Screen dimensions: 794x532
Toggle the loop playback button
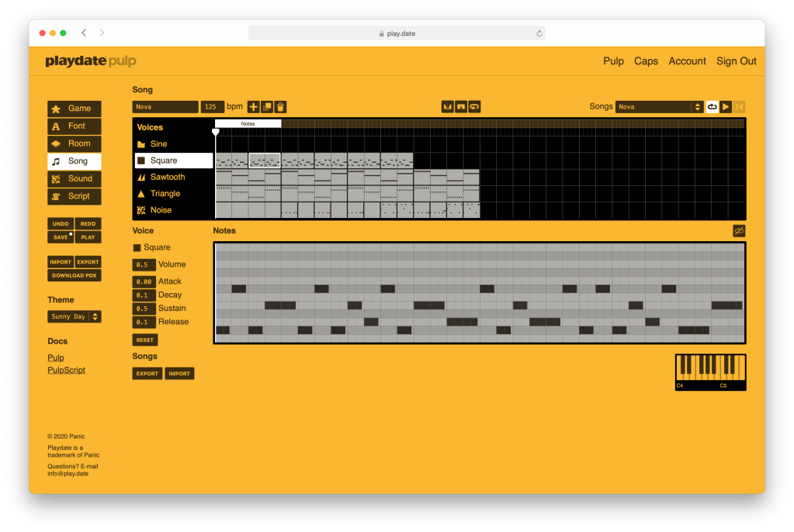point(712,107)
